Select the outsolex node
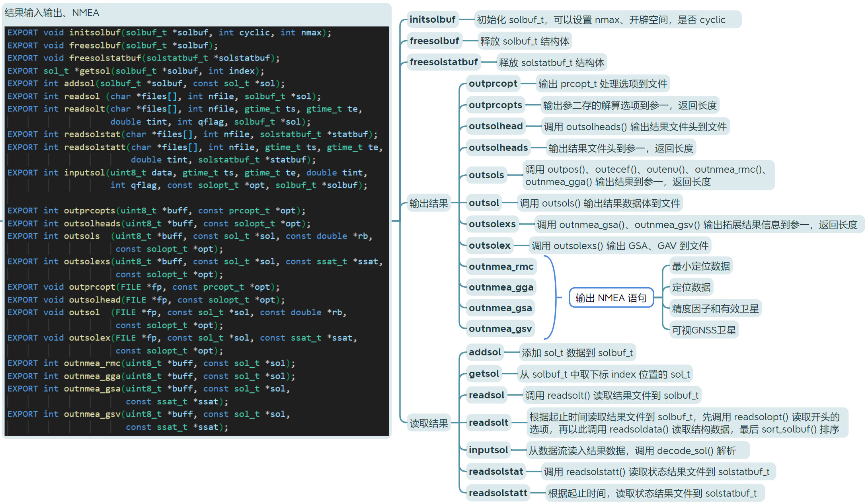The width and height of the screenshot is (868, 503). coord(490,246)
